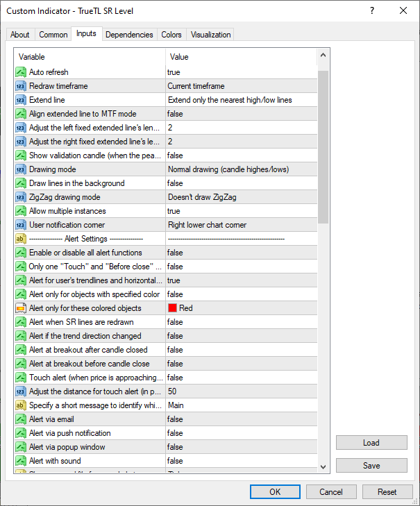Click the Alert via email row icon
Image resolution: width=420 pixels, height=506 pixels.
click(21, 419)
